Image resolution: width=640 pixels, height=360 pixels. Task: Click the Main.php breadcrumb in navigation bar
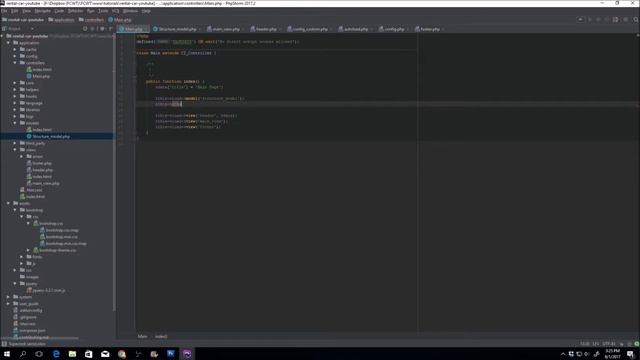(x=120, y=20)
